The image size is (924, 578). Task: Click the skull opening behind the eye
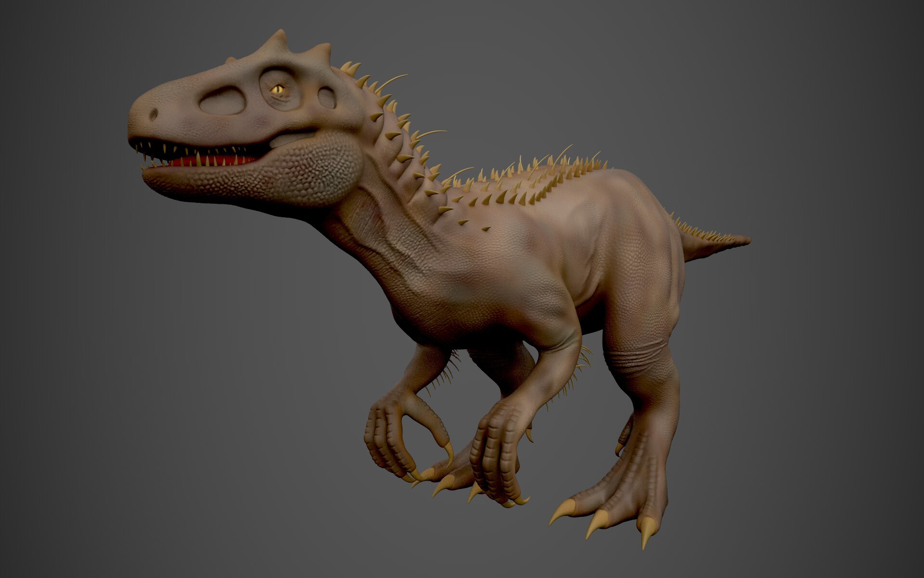[327, 96]
